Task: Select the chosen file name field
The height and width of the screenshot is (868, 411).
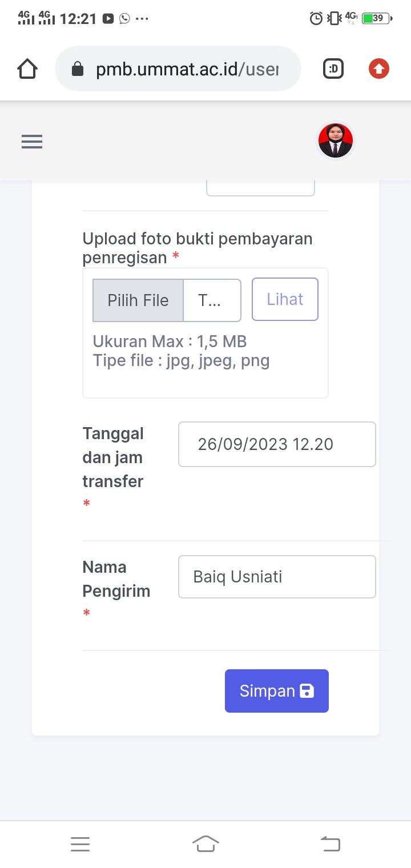Action: coord(212,300)
